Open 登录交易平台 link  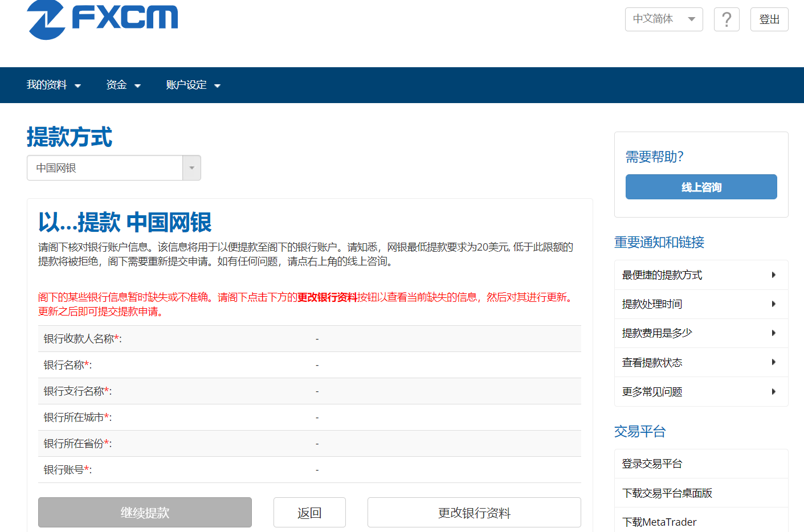tap(701, 464)
